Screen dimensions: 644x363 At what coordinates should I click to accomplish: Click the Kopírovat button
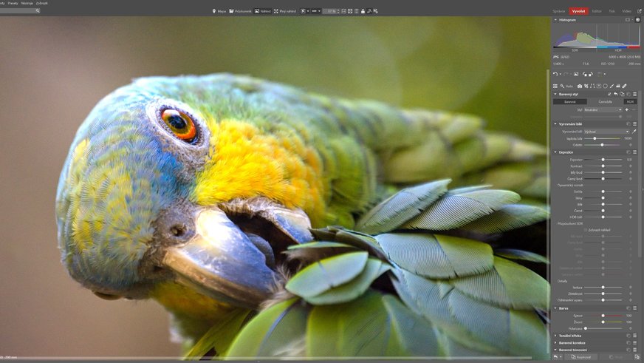tap(583, 356)
